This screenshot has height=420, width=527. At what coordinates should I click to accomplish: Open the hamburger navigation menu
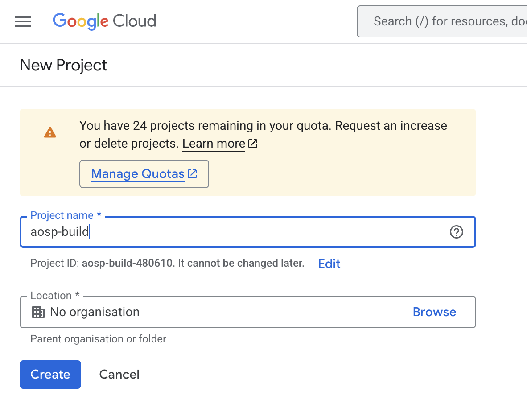pyautogui.click(x=23, y=21)
